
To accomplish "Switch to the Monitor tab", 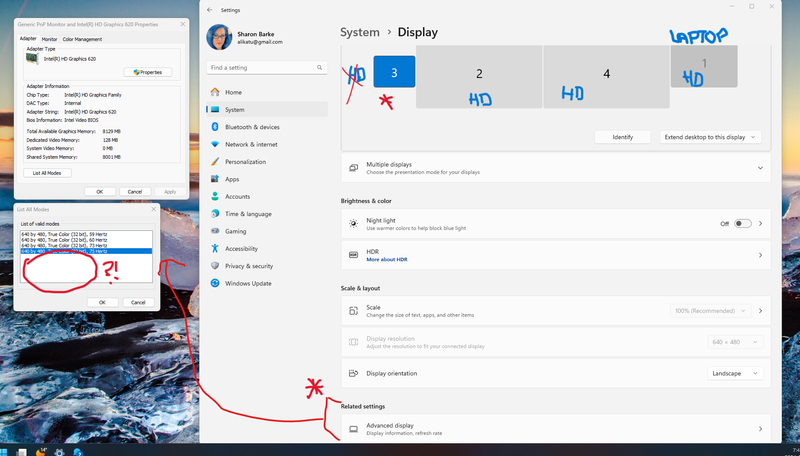I will (x=49, y=39).
